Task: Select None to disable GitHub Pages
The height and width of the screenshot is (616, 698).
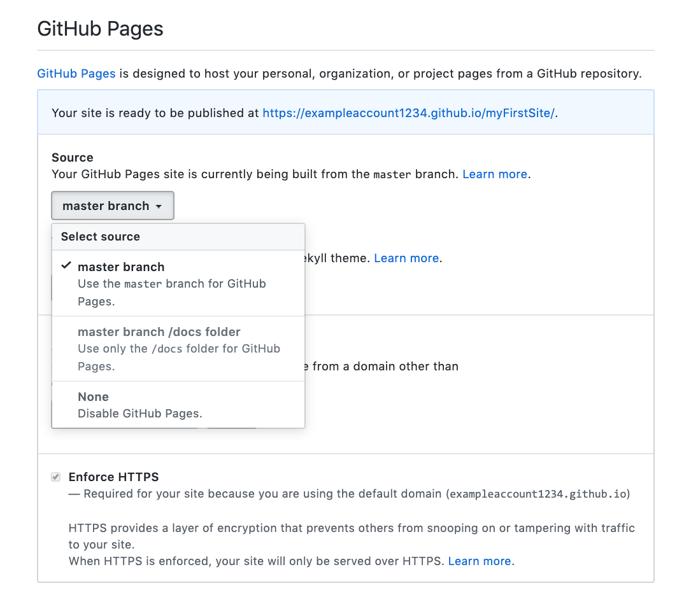Action: click(x=178, y=405)
